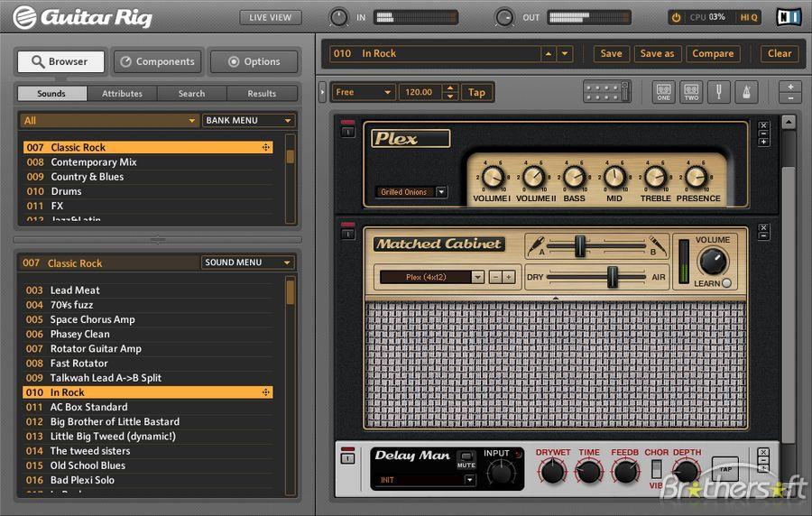Toggle the virtual keyboard rack icon
Image resolution: width=812 pixels, height=516 pixels.
point(606,92)
